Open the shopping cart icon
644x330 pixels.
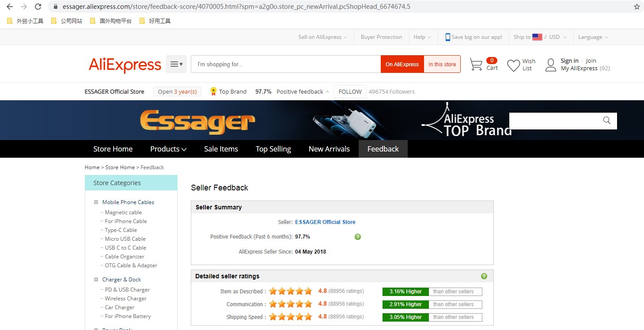(476, 64)
